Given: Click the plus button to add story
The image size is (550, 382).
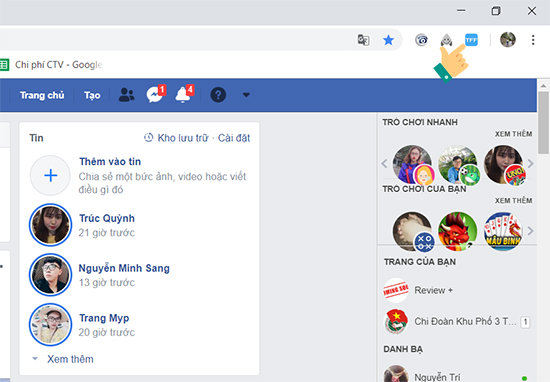Looking at the screenshot, I should tap(51, 175).
